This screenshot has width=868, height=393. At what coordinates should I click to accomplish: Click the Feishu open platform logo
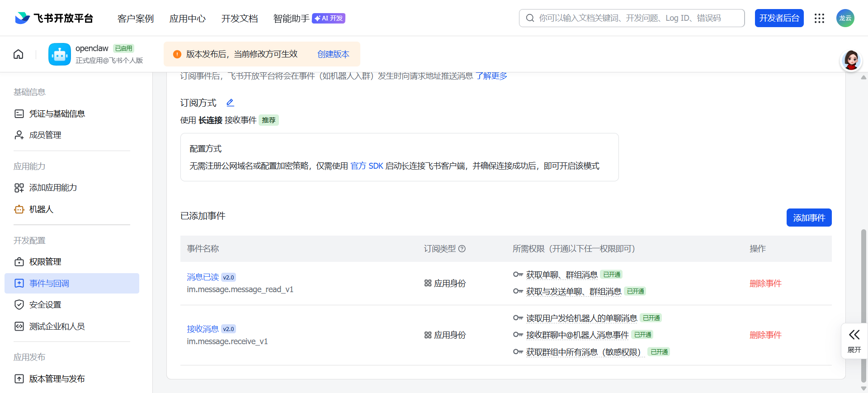tap(54, 18)
